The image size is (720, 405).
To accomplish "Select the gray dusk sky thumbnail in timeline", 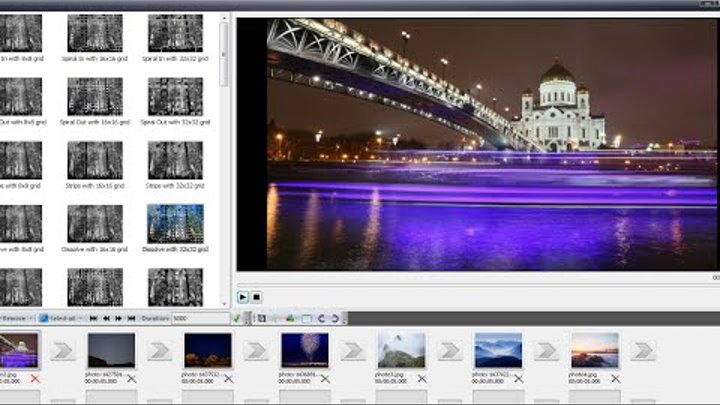I will point(112,350).
